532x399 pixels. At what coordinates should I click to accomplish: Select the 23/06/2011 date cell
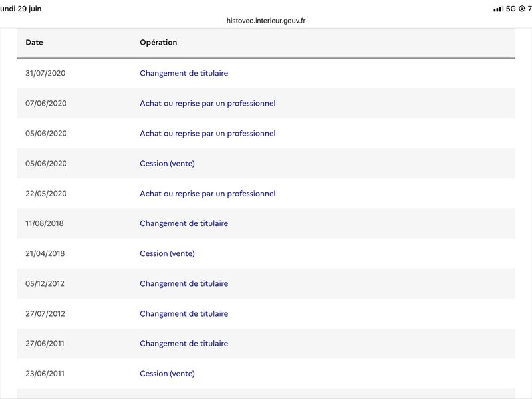pyautogui.click(x=45, y=374)
